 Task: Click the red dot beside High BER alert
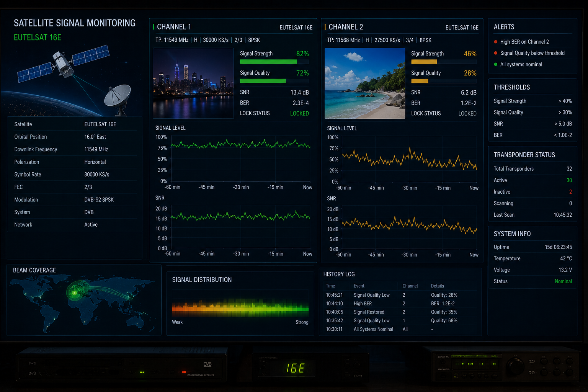496,42
